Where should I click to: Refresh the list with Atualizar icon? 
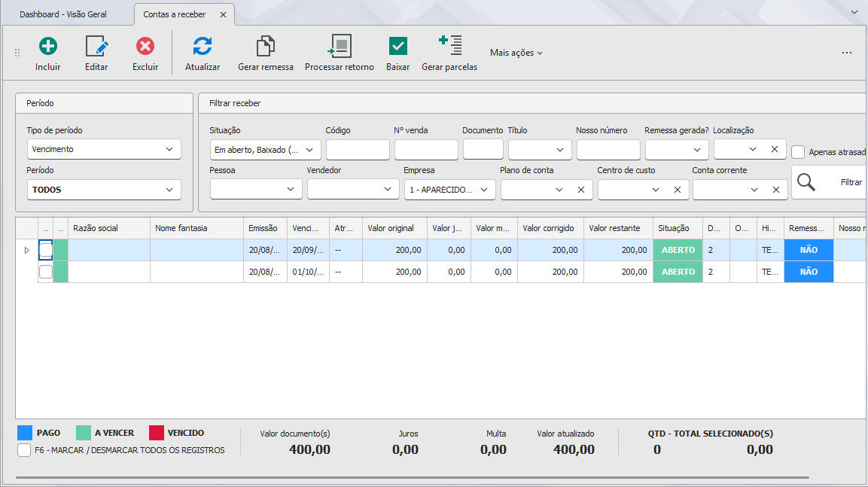click(202, 46)
